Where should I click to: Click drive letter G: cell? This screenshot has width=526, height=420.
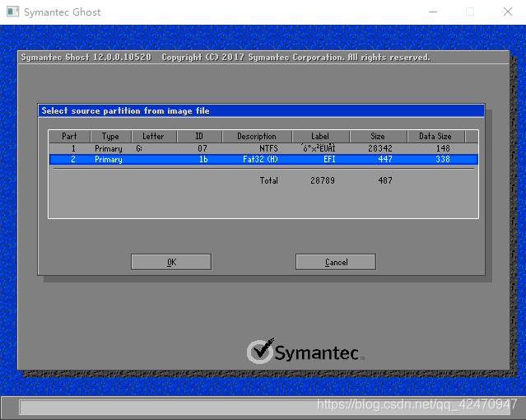(139, 148)
